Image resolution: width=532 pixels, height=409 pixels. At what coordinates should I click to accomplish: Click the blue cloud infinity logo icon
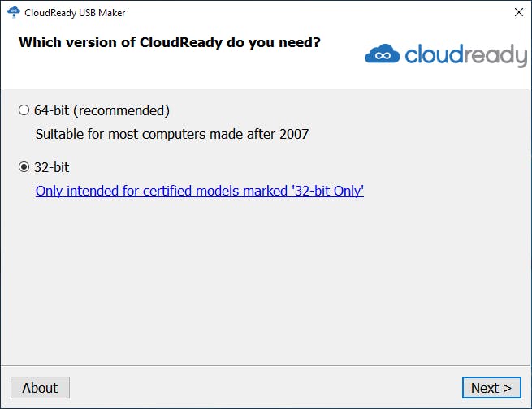click(x=382, y=55)
